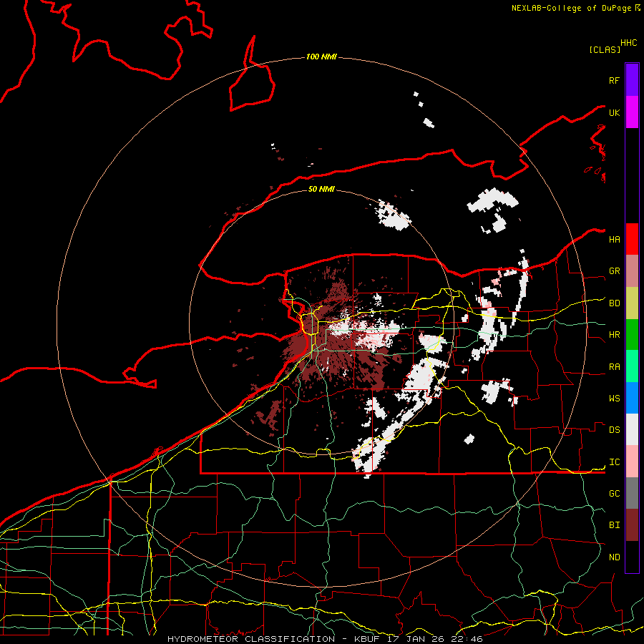
Task: Click the HA red legend swatch
Action: [632, 239]
